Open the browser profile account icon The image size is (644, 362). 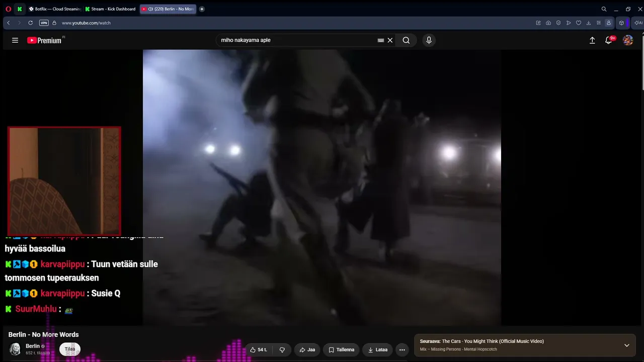click(609, 23)
